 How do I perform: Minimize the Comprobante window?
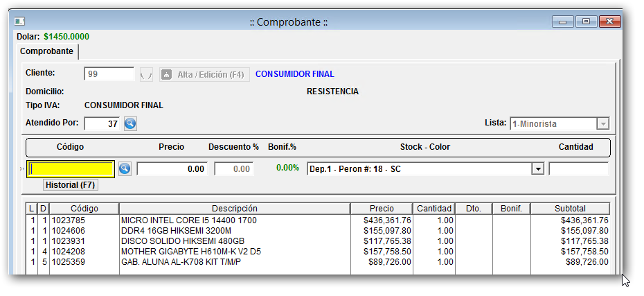pos(565,21)
